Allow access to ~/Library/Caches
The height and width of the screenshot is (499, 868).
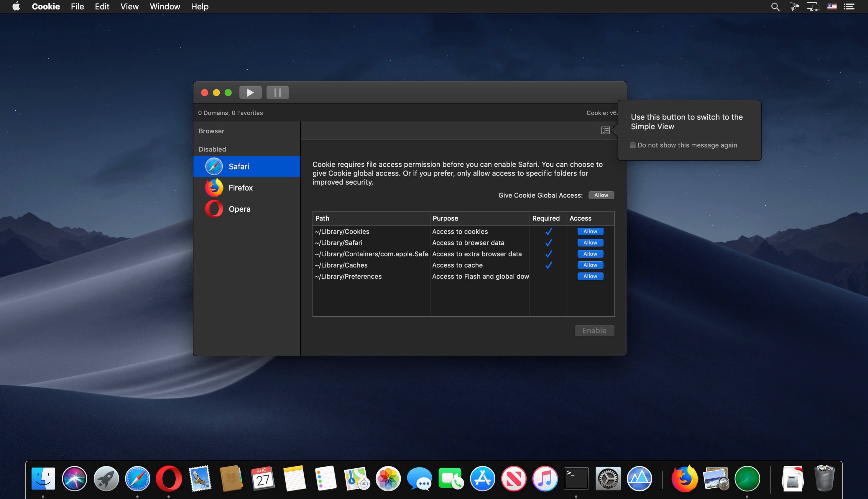[x=590, y=265]
